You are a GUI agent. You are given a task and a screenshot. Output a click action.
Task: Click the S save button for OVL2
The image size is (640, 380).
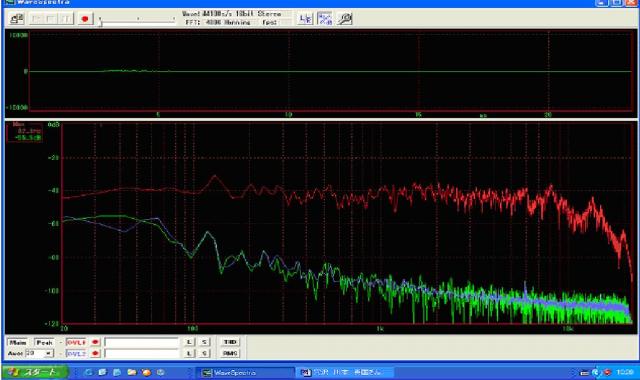click(x=204, y=353)
